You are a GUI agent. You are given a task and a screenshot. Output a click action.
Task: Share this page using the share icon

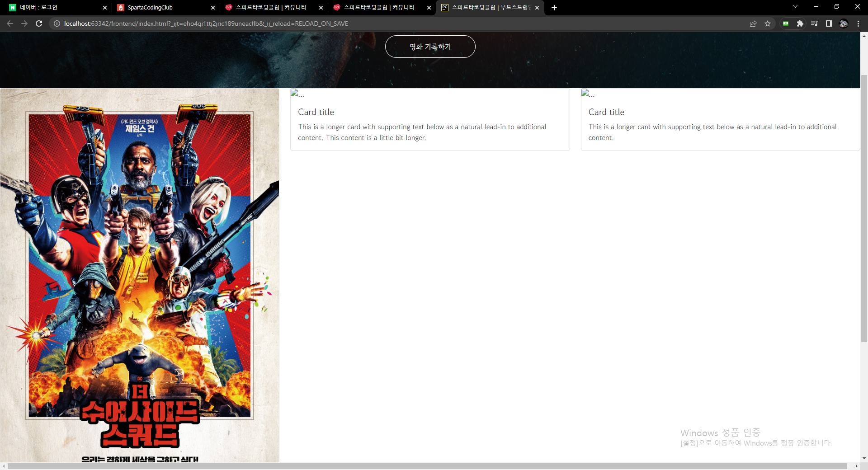point(753,23)
